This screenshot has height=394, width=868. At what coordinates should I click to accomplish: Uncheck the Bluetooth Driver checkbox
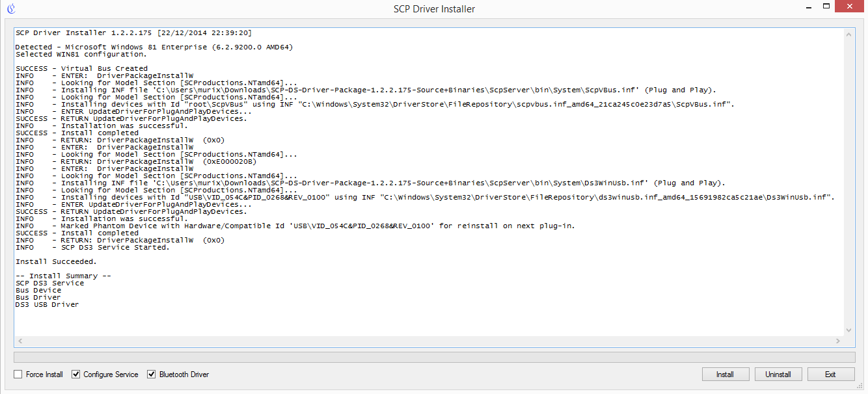pos(152,374)
